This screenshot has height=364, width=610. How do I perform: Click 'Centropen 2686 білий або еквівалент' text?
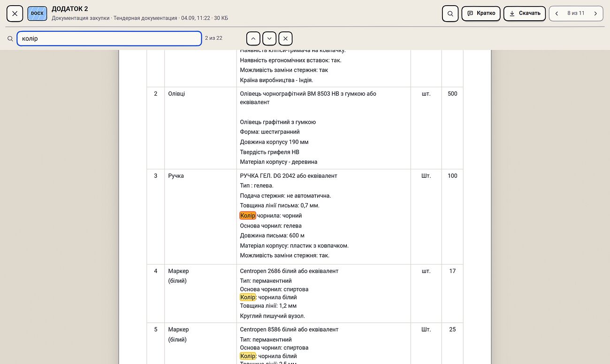click(x=289, y=271)
